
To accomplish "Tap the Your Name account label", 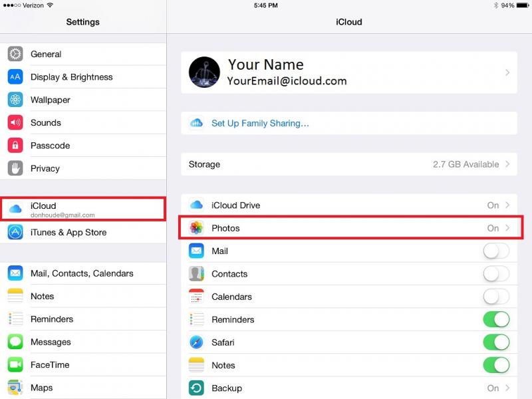I will [266, 65].
